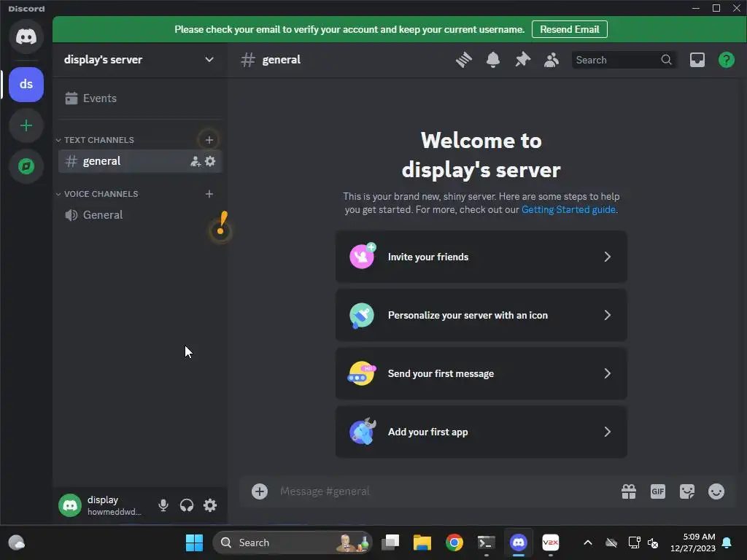747x560 pixels.
Task: Click the Discord taskbar icon
Action: (x=519, y=542)
